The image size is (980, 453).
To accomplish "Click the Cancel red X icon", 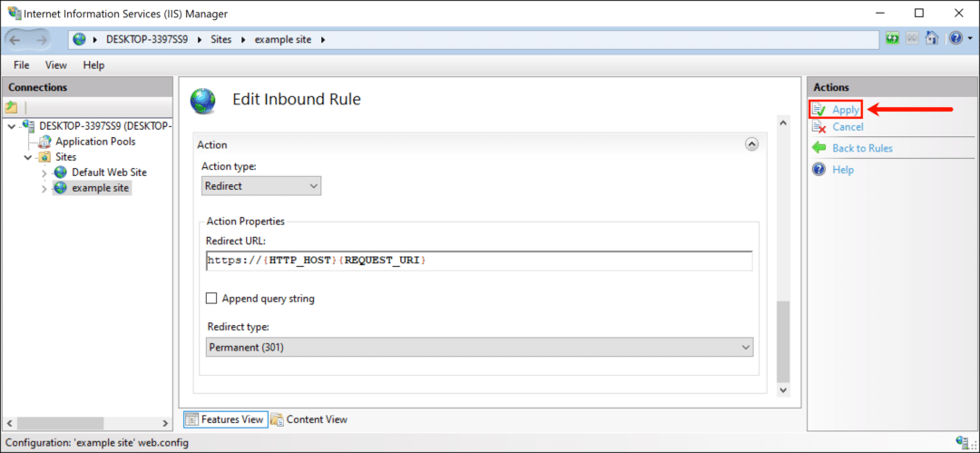I will coord(818,127).
